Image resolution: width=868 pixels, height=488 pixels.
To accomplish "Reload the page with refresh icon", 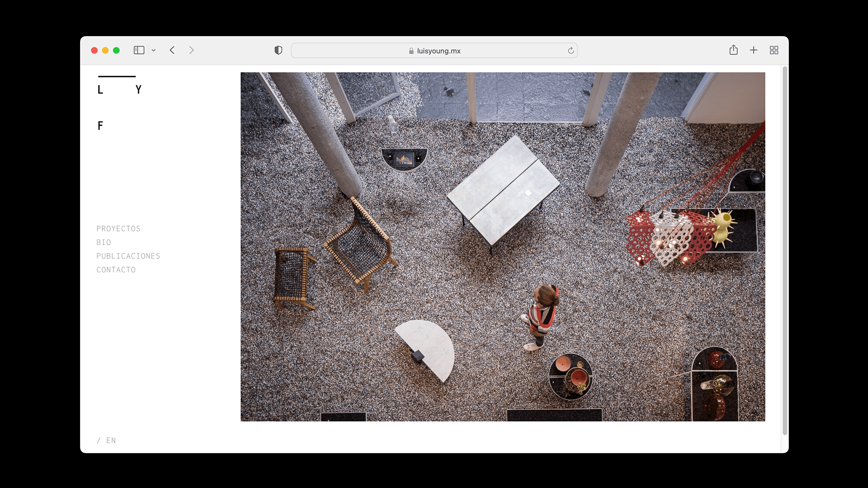I will pos(571,51).
